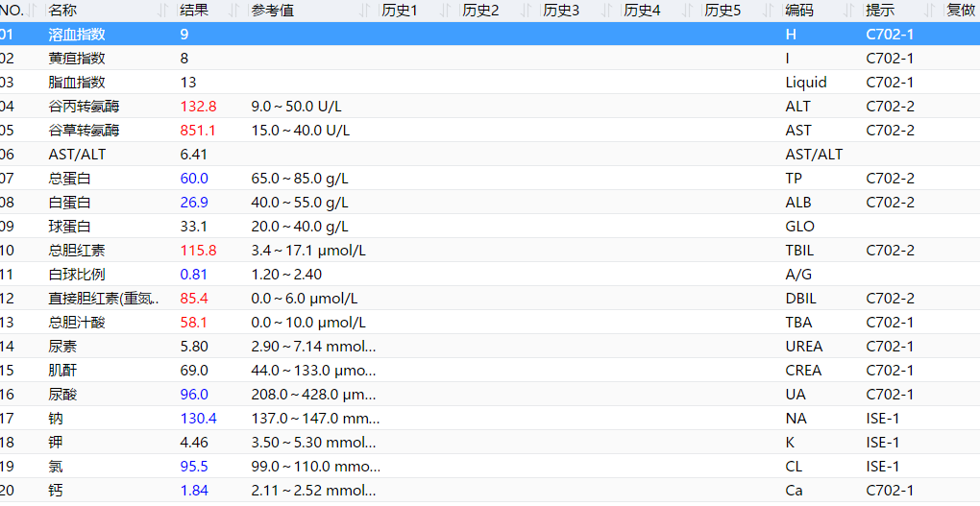Click the 851.1 result for 谷草转氨酶
Viewport: 980px width, 506px height.
pyautogui.click(x=198, y=130)
